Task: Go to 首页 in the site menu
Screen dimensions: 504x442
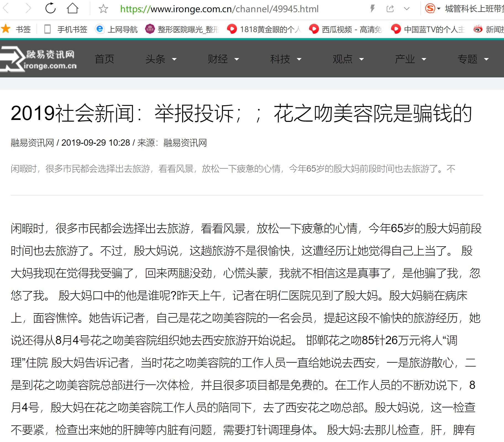Action: 104,59
